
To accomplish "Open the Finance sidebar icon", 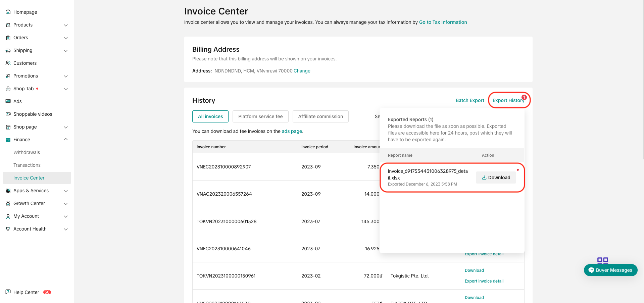I will click(x=8, y=139).
